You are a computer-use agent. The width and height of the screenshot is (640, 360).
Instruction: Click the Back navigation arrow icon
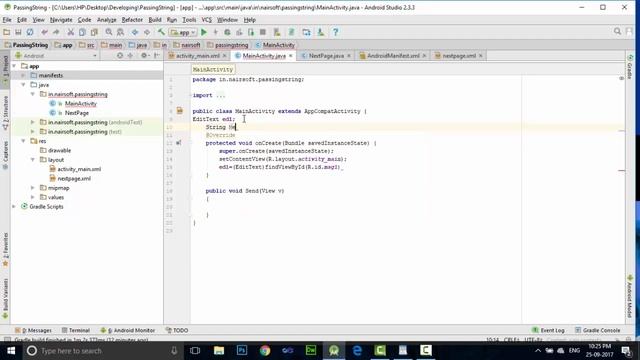pos(135,32)
